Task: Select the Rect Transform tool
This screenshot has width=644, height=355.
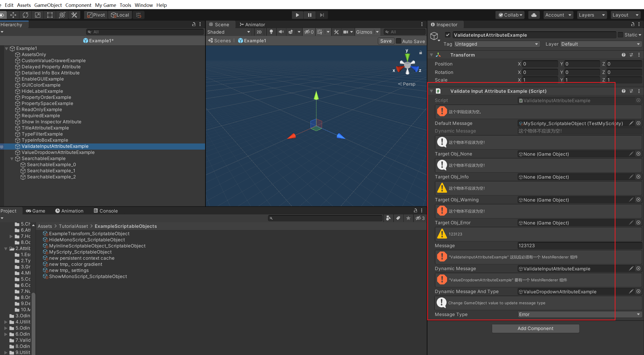Action: point(50,15)
